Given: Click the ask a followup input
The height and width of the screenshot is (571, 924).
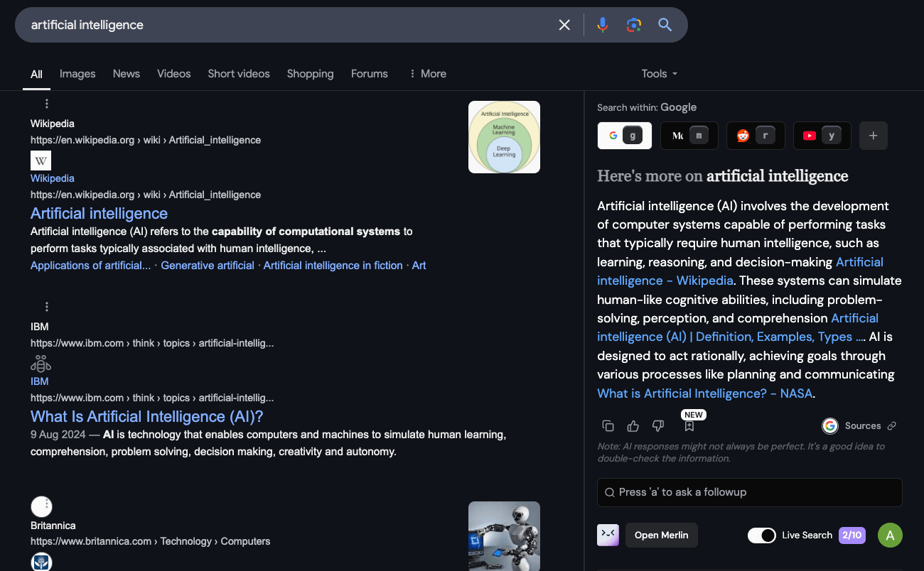Looking at the screenshot, I should pyautogui.click(x=750, y=492).
